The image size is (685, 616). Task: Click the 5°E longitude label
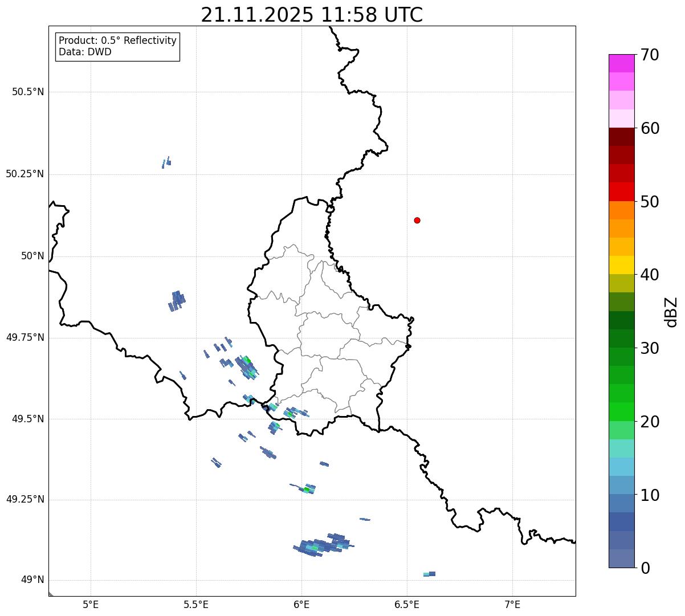[91, 604]
